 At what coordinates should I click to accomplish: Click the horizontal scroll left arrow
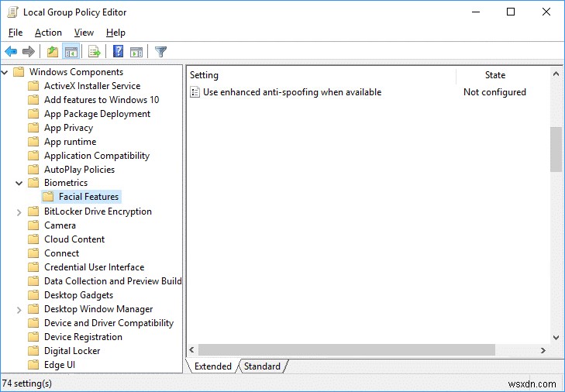[192, 350]
